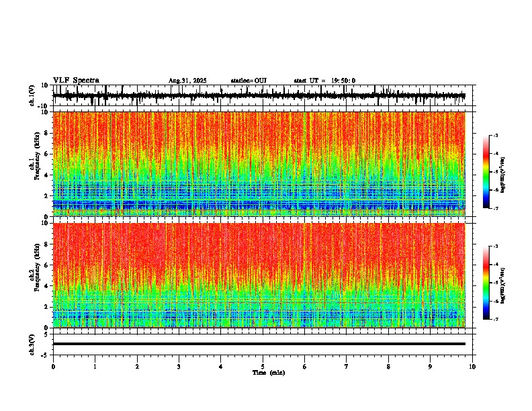
Task: Click the '2' tick on the time axis
Action: 137,367
